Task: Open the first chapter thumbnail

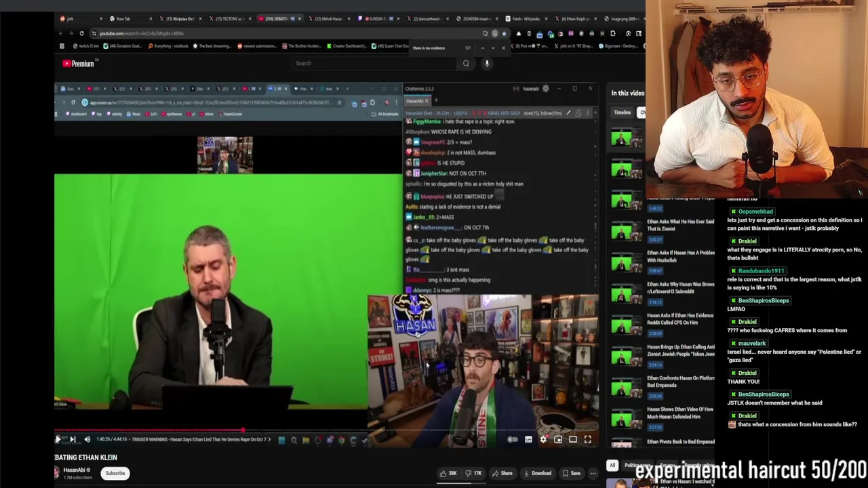Action: coord(626,139)
